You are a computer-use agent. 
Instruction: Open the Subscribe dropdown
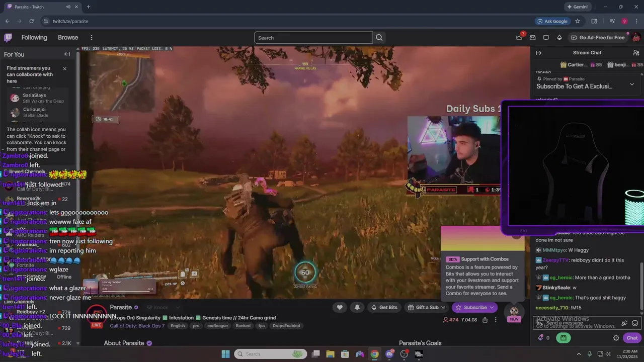[x=474, y=307]
